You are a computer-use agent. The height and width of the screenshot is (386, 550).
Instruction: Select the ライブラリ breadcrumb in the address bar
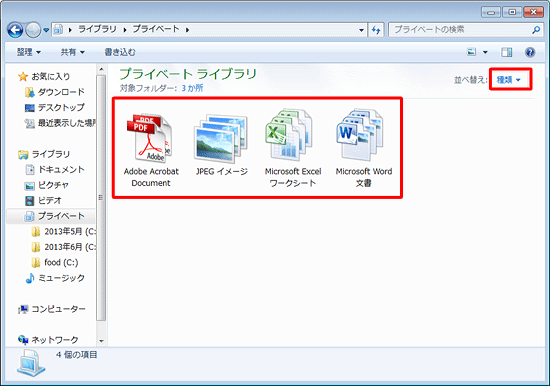pyautogui.click(x=97, y=29)
